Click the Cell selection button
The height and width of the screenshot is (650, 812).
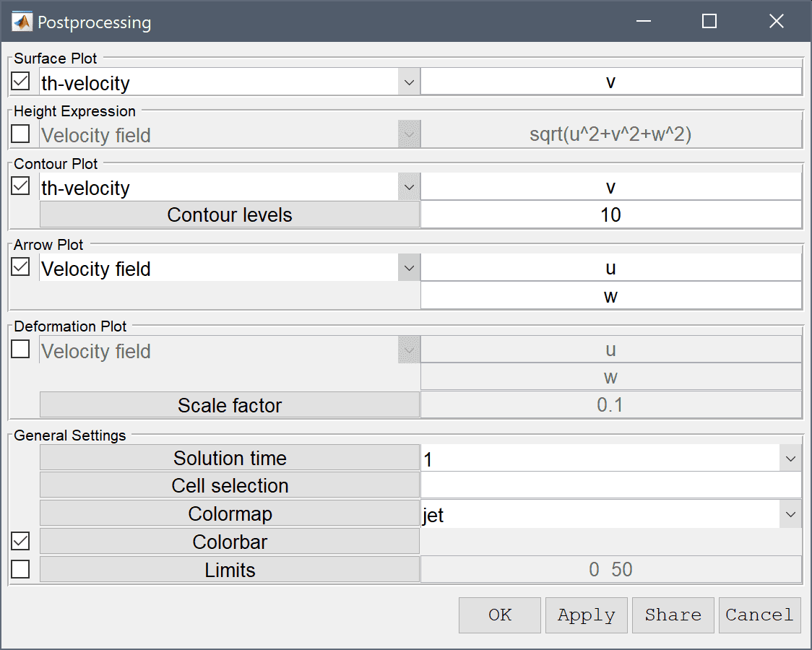click(x=230, y=485)
